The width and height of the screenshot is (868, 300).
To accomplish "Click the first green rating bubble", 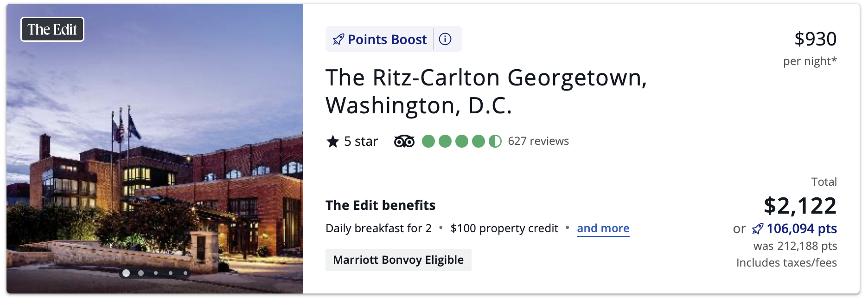I will (428, 141).
